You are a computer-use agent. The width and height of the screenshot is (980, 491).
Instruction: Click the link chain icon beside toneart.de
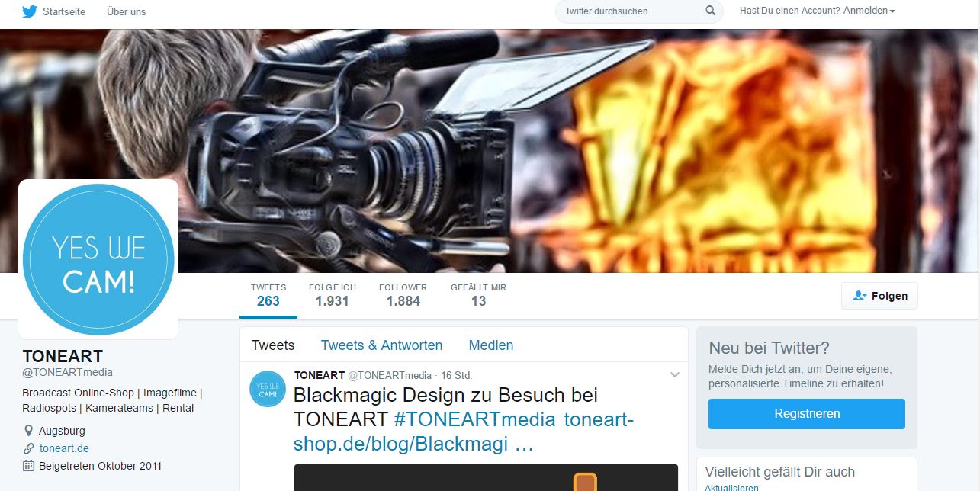pyautogui.click(x=28, y=448)
